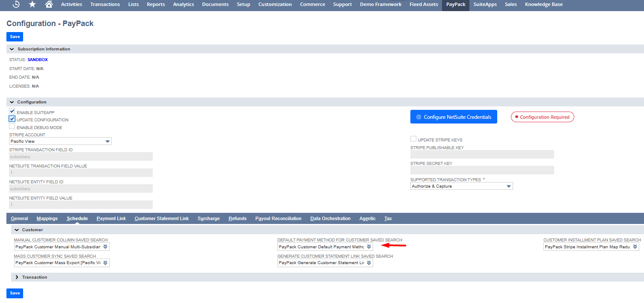Open the Analytics menu
Viewport: 644px width, 303px height.
pyautogui.click(x=184, y=4)
